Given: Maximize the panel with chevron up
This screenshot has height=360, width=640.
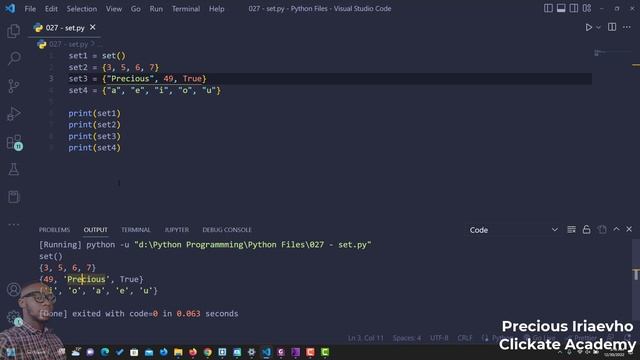Looking at the screenshot, I should (616, 229).
